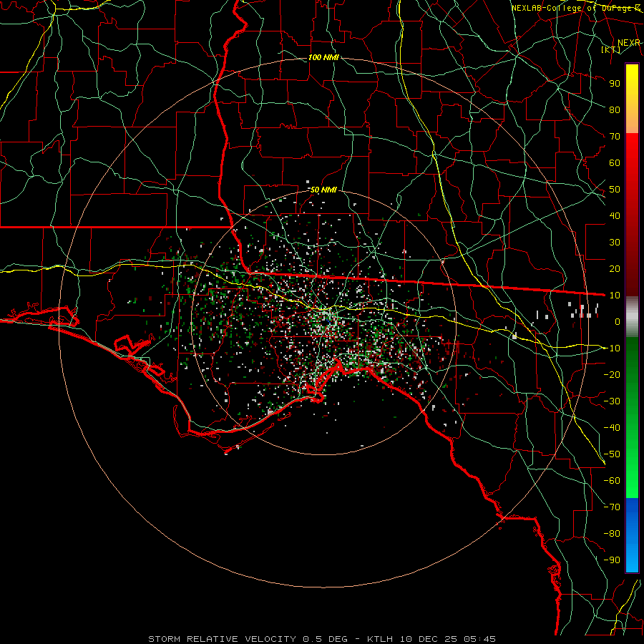Image resolution: width=644 pixels, height=644 pixels.
Task: Click the 70 value on the velocity scale
Action: (615, 137)
